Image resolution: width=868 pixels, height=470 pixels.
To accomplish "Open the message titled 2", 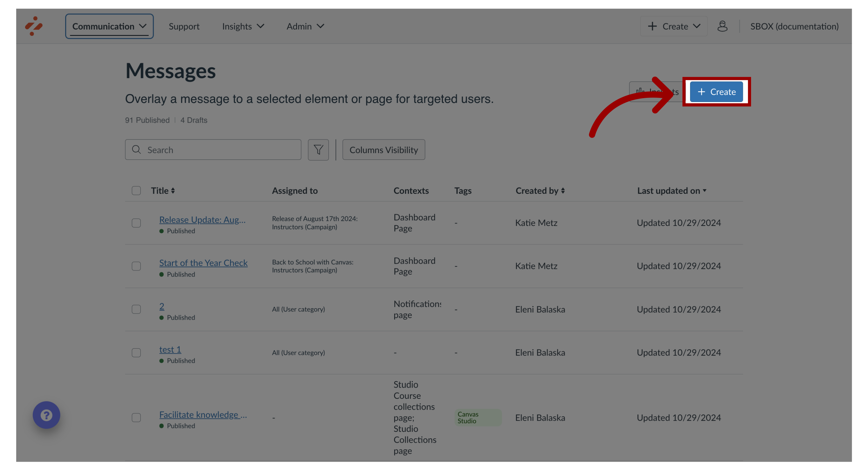I will point(162,306).
